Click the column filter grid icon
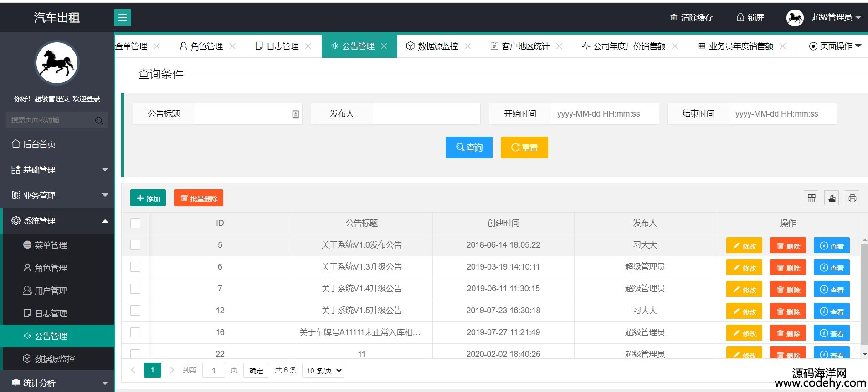This screenshot has width=868, height=392. [812, 198]
